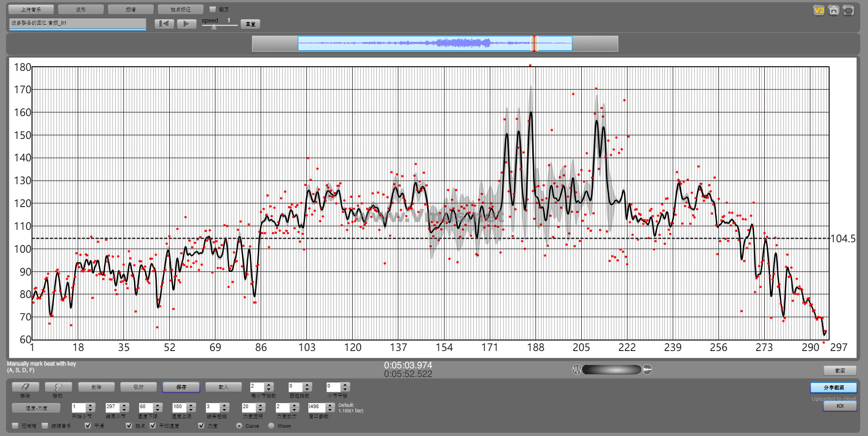Select the Worm radio button
The width and height of the screenshot is (868, 436).
click(271, 425)
